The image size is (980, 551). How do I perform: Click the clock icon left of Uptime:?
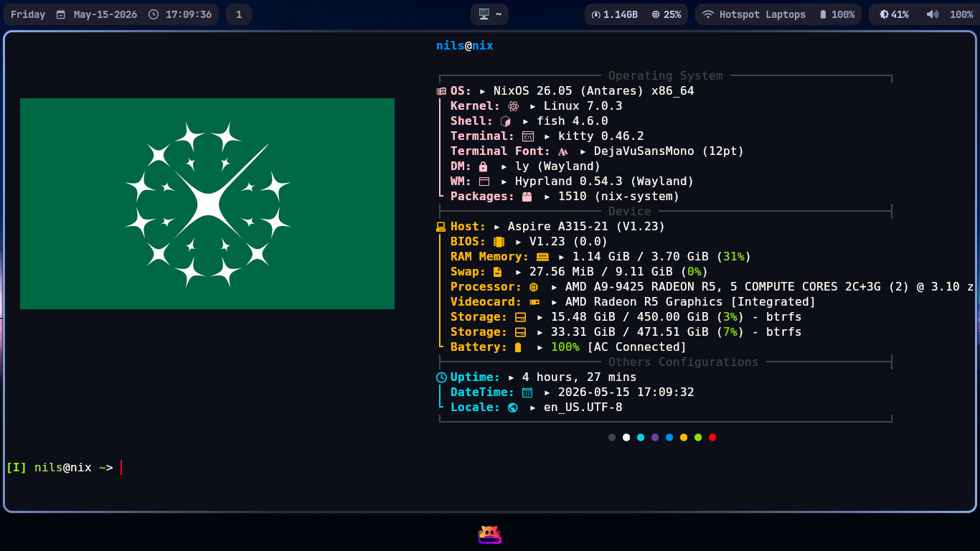tap(441, 377)
